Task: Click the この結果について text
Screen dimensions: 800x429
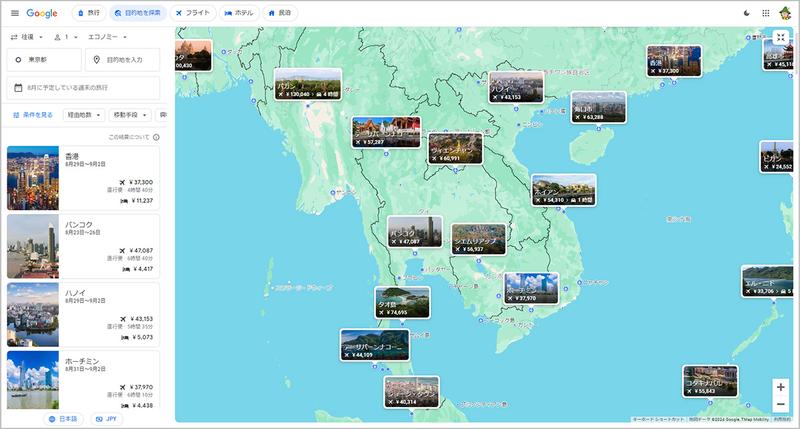Action: [x=129, y=137]
